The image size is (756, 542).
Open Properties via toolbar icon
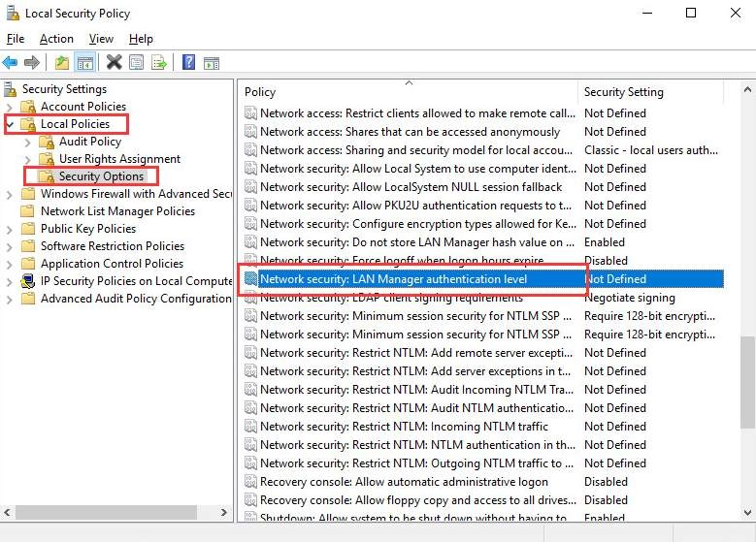(137, 63)
